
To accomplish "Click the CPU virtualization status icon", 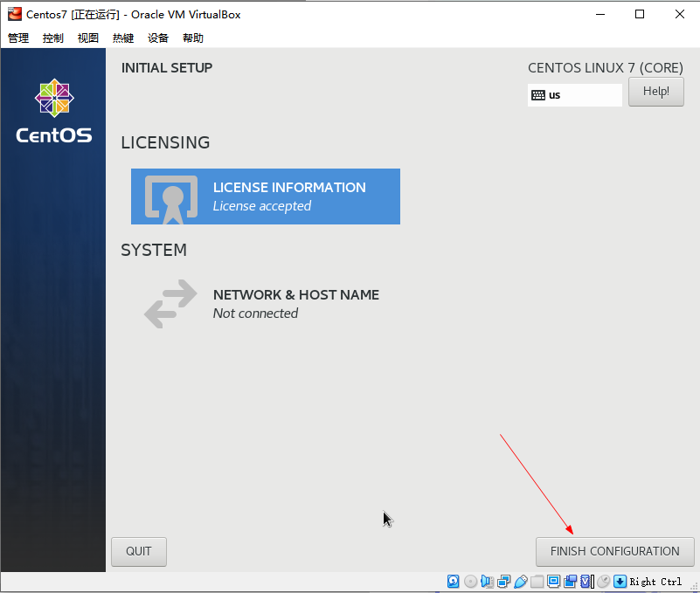I will (586, 582).
